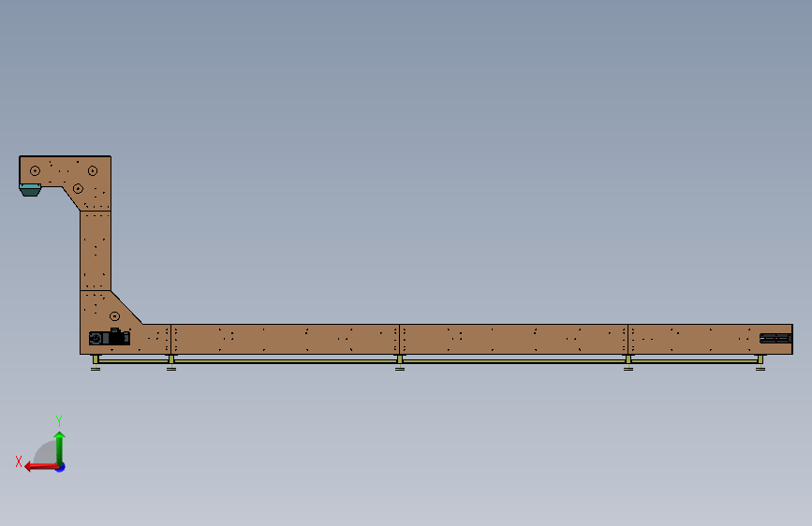Viewport: 812px width, 526px height.
Task: Select the circular bearing above the drive motor
Action: coord(115,315)
